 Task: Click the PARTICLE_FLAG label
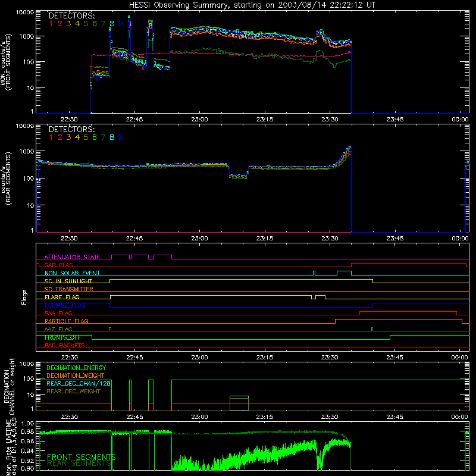click(67, 321)
